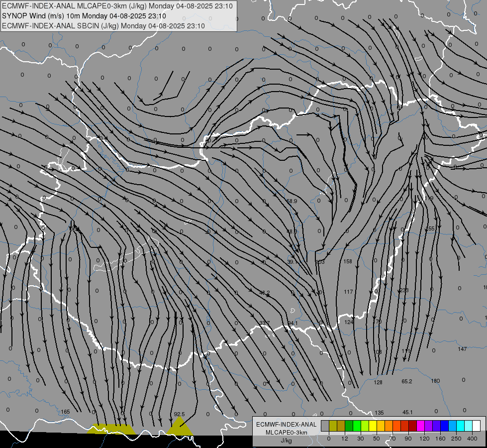Click the legend tick label 12
The height and width of the screenshot is (448, 487).
coord(344,439)
